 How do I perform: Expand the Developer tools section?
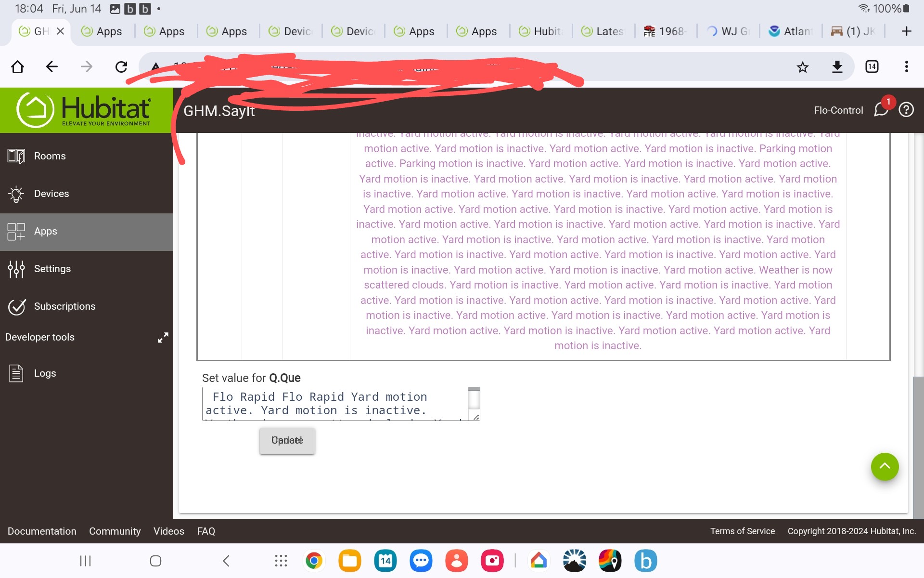coord(163,337)
